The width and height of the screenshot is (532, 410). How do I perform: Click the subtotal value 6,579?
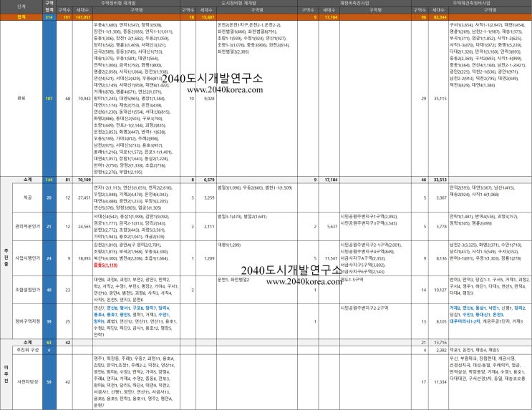pyautogui.click(x=209, y=180)
